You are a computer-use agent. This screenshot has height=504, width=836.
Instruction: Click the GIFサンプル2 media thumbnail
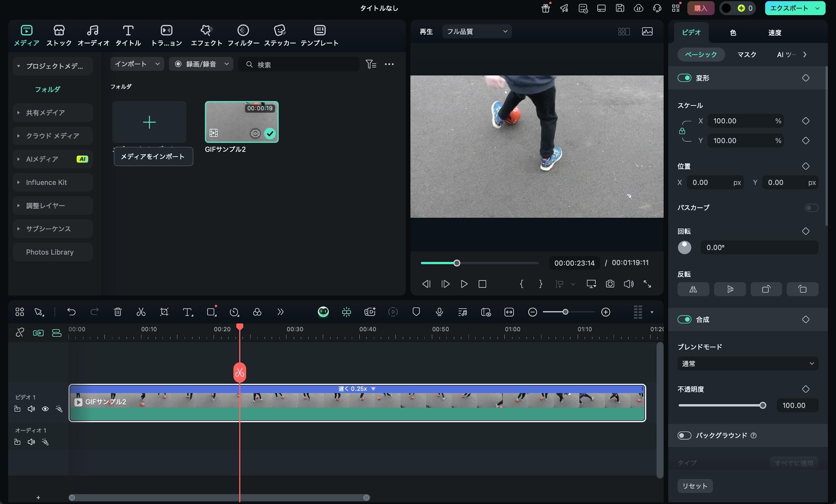(241, 122)
